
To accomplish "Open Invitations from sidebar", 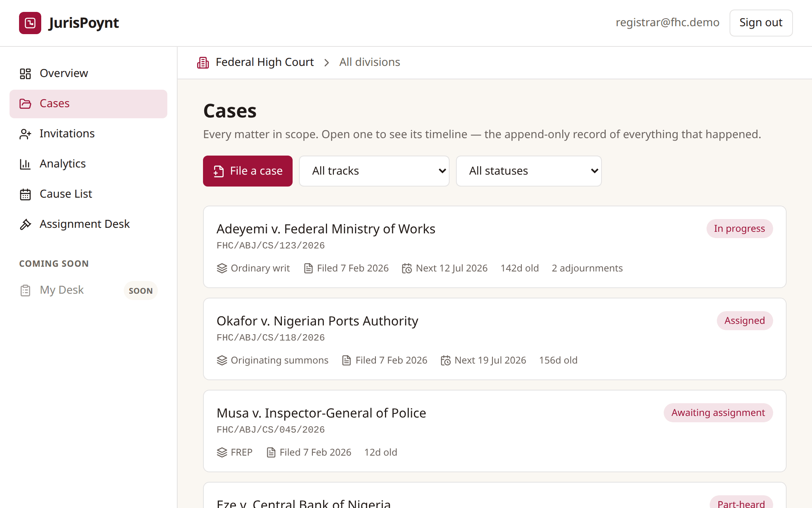I will pyautogui.click(x=88, y=134).
